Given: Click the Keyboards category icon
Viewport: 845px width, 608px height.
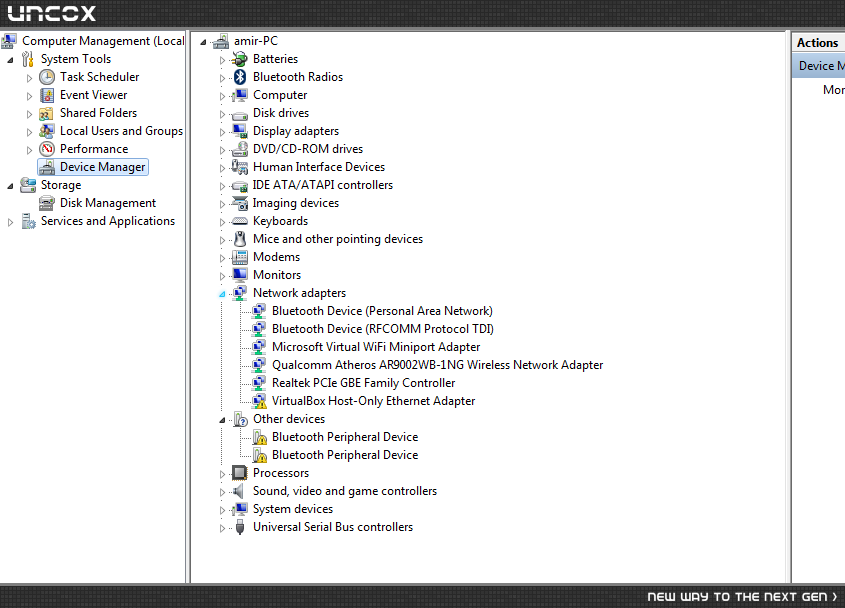Looking at the screenshot, I should (240, 221).
